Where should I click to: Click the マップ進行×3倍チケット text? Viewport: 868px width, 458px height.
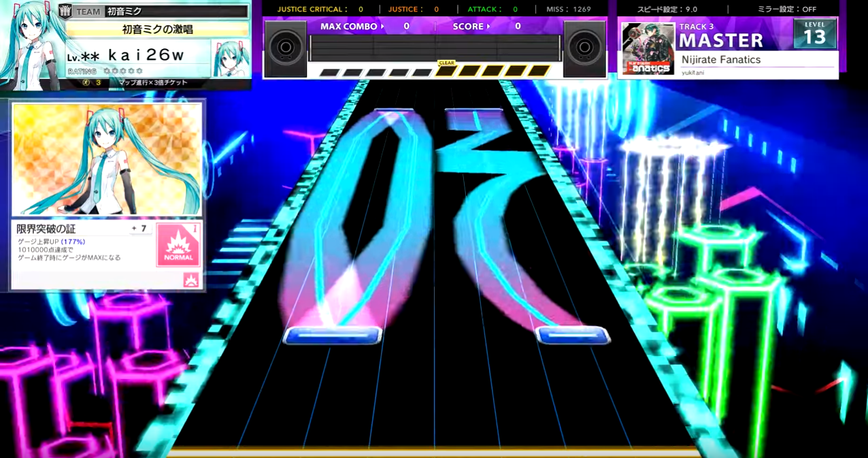(153, 83)
